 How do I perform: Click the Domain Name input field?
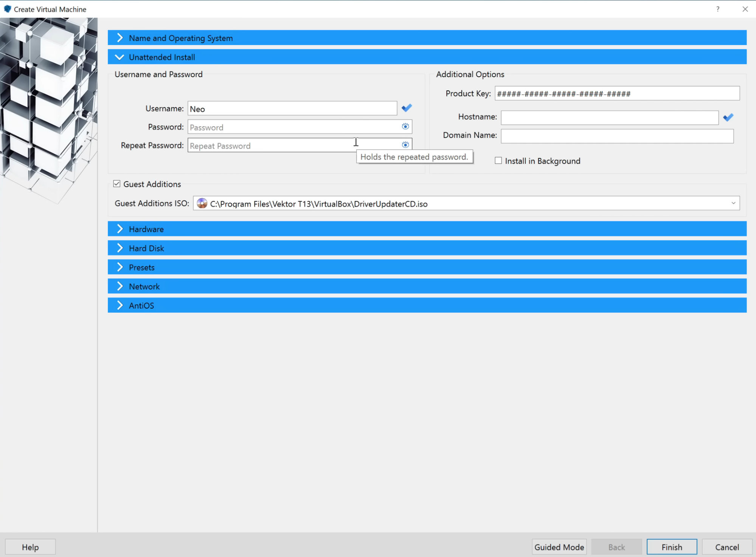coord(617,136)
